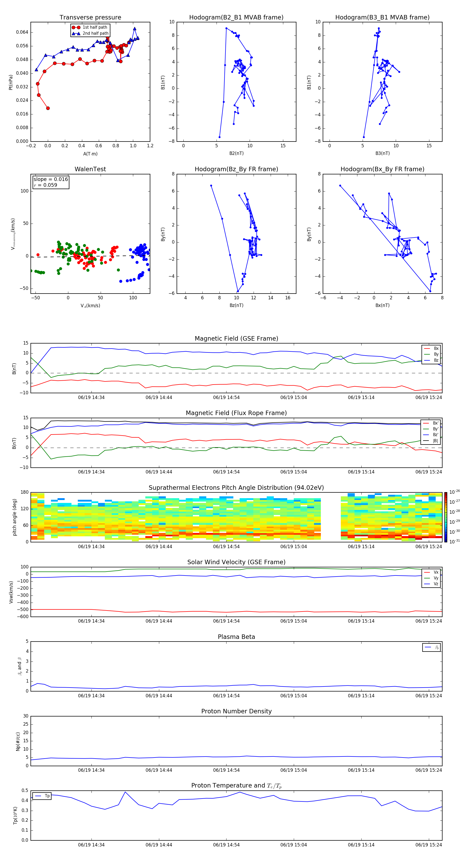Viewport: 473px width, 868px height.
Task: Click the 'Proton Temperature and Te/Tp' title
Action: (x=236, y=785)
